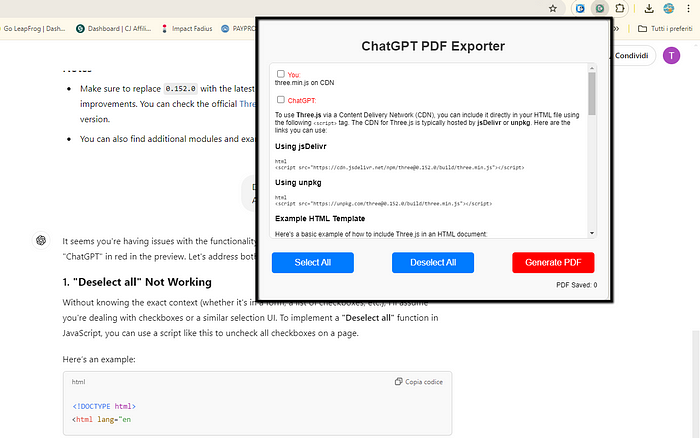Click the 'three.min.js on CDN' message text

click(x=304, y=83)
